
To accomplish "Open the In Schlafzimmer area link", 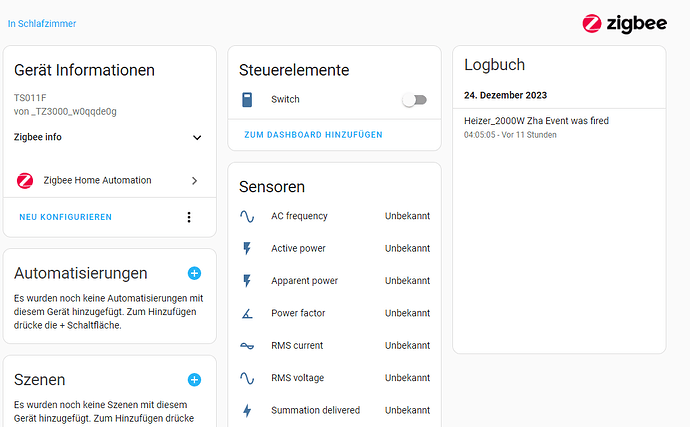I will (42, 24).
